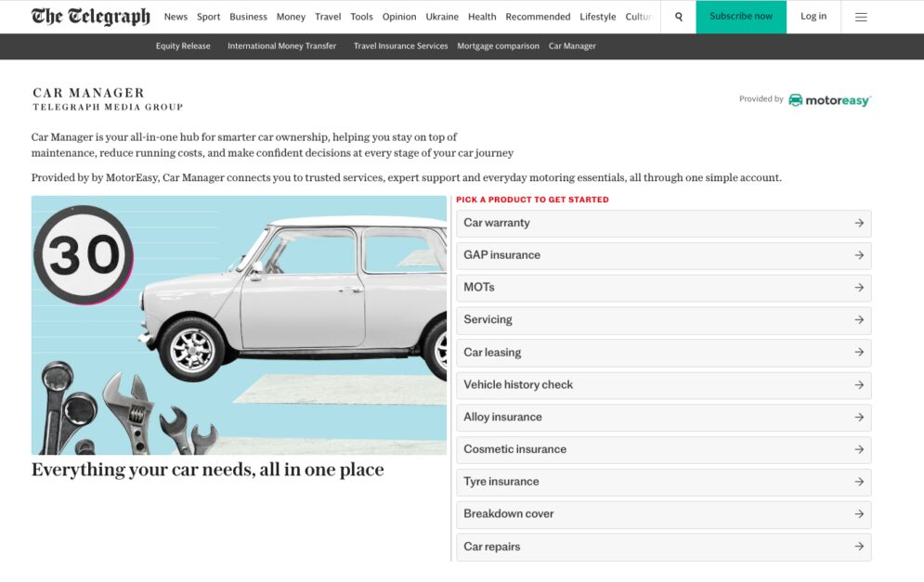Open Mortgage comparison link
Viewport: 924px width, 582px height.
[x=498, y=46]
